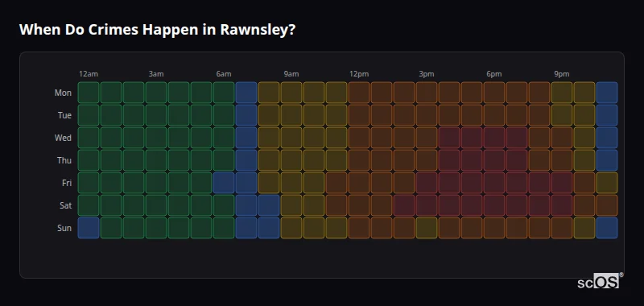Click the Wednesday 4pm red cell
The image size is (644, 306).
tap(449, 138)
